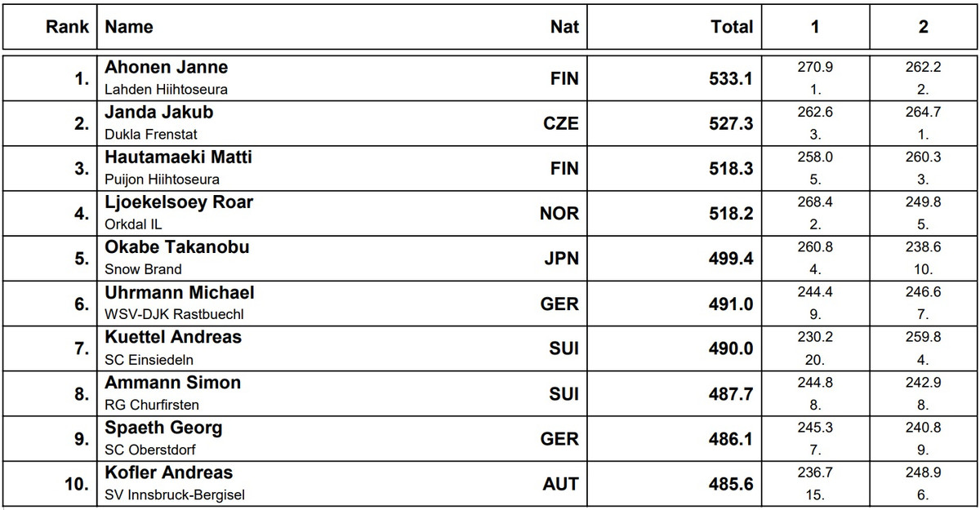Click Kofler Andreas's AUT nationality
The height and width of the screenshot is (510, 980).
560,484
